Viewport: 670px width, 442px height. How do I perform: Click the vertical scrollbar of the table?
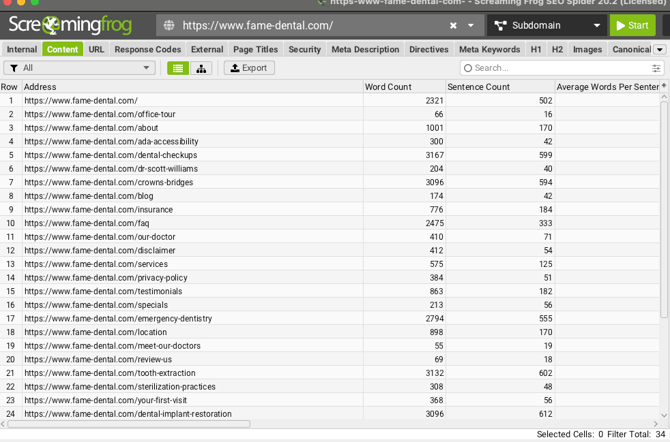point(664,209)
